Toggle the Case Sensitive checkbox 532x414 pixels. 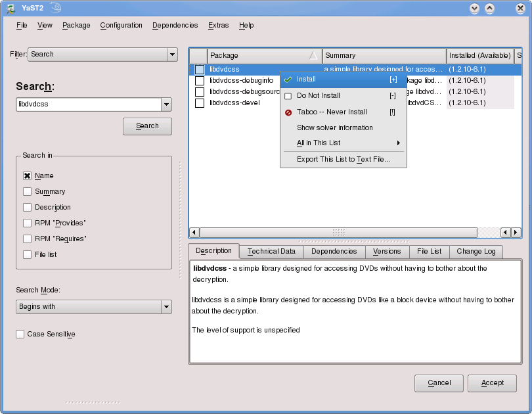pos(20,334)
